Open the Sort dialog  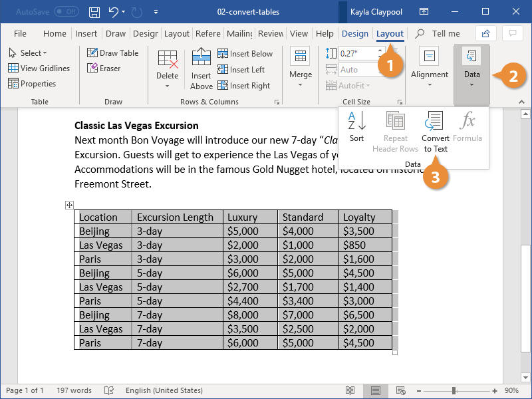(356, 126)
